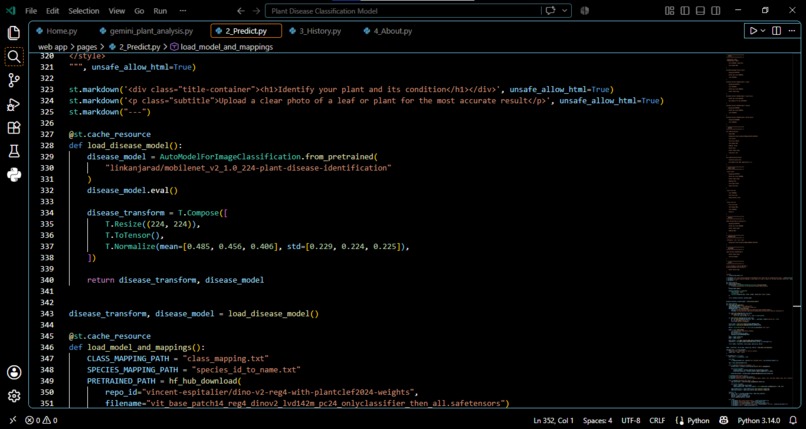
Task: Open the Copilot chat icon
Action: [x=551, y=11]
